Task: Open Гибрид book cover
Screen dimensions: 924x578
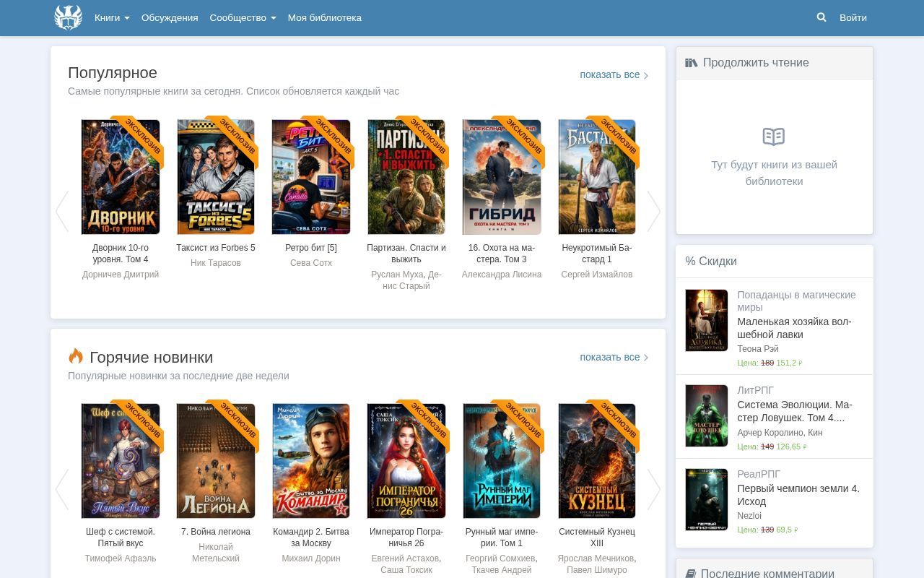Action: (x=502, y=177)
